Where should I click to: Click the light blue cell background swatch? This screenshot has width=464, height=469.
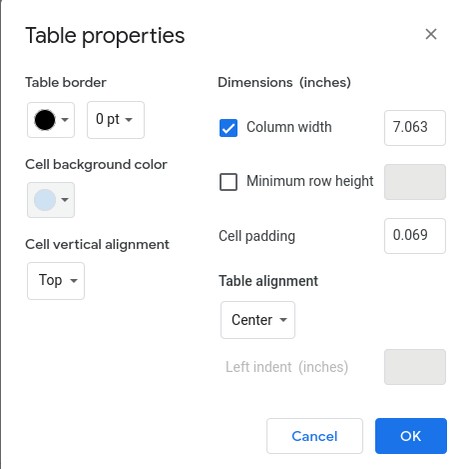pos(45,200)
